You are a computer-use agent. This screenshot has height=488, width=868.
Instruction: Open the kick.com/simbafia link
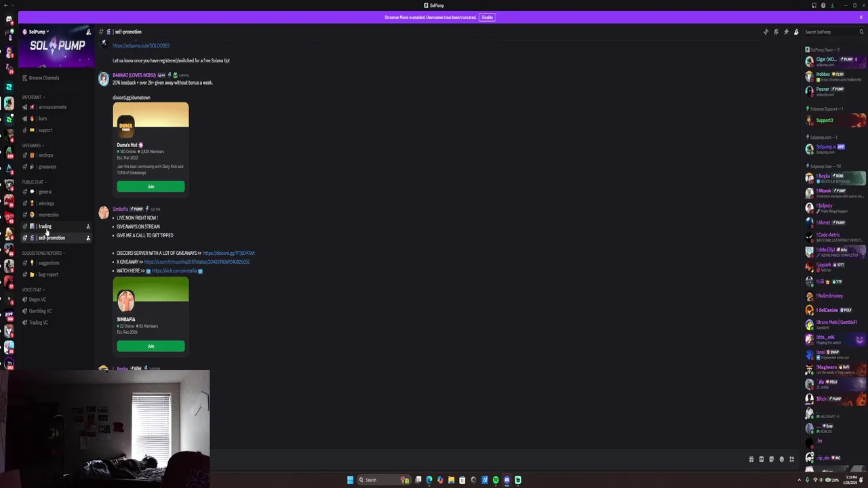click(x=174, y=270)
